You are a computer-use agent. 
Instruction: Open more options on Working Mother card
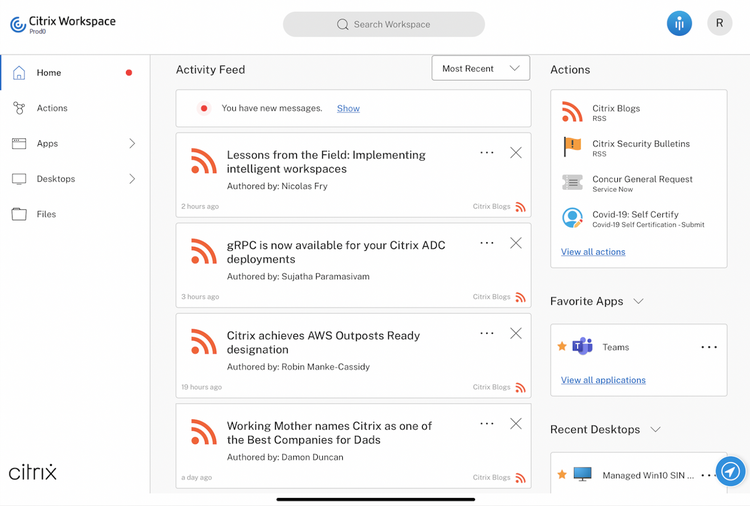[487, 424]
